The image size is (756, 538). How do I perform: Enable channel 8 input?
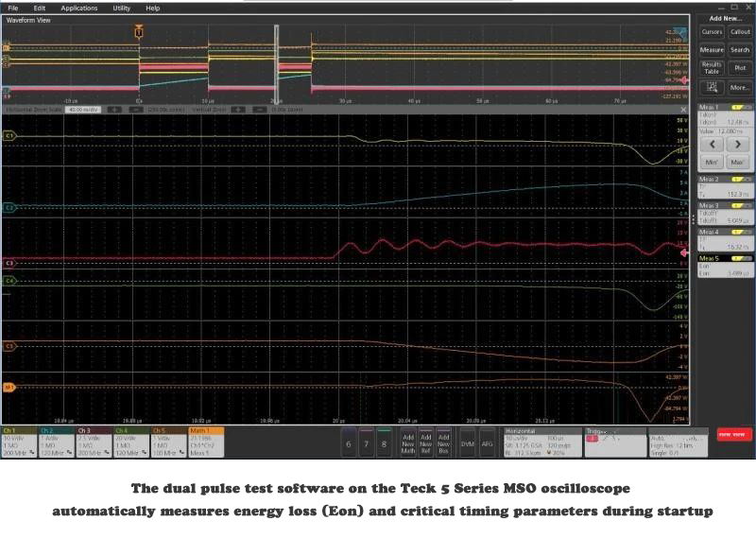[x=384, y=443]
